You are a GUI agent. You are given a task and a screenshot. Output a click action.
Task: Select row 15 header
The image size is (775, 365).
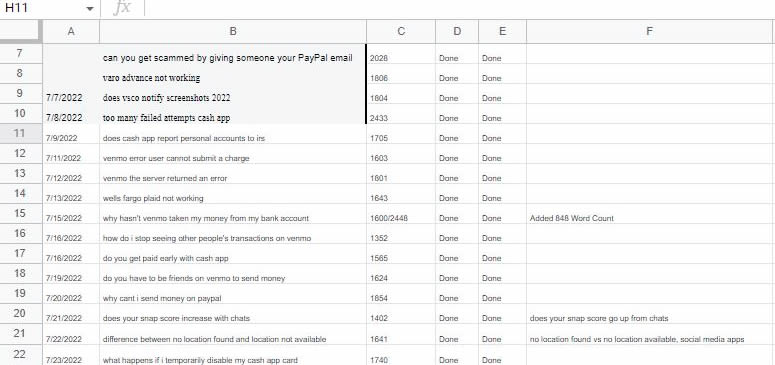pos(20,214)
